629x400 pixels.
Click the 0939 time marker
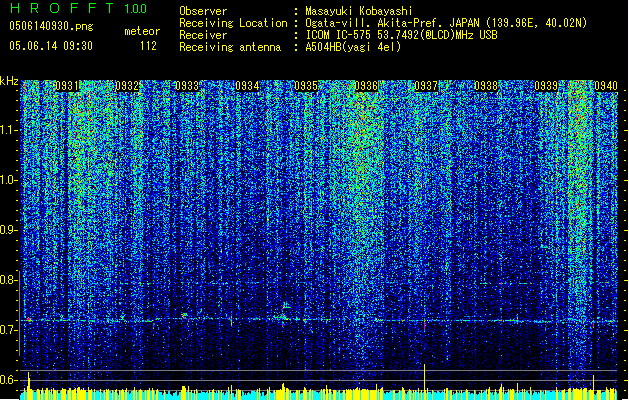(546, 86)
